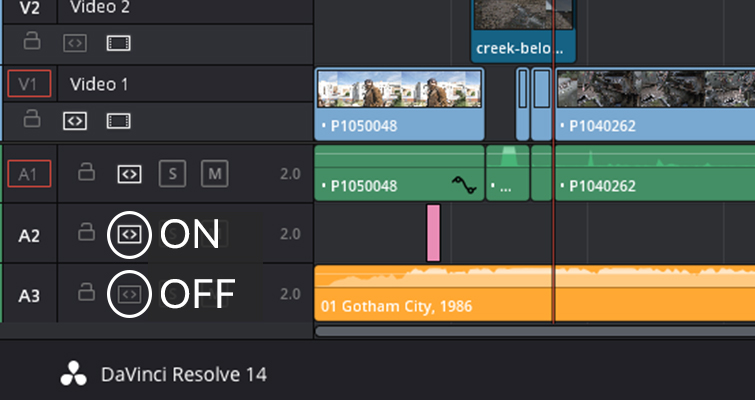This screenshot has width=755, height=400.
Task: Click the horizontal timeline scrollbar
Action: tap(530, 330)
